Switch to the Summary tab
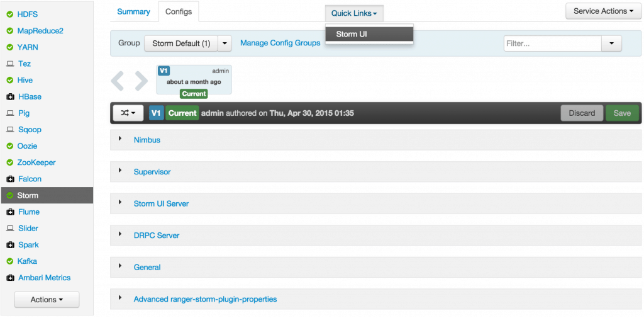 tap(133, 12)
